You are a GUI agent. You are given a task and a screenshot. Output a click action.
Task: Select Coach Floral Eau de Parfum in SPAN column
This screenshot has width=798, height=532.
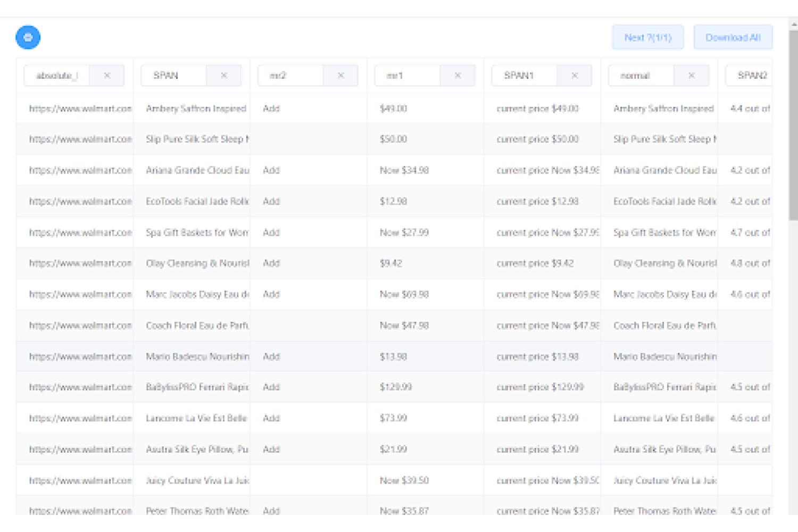(x=197, y=326)
